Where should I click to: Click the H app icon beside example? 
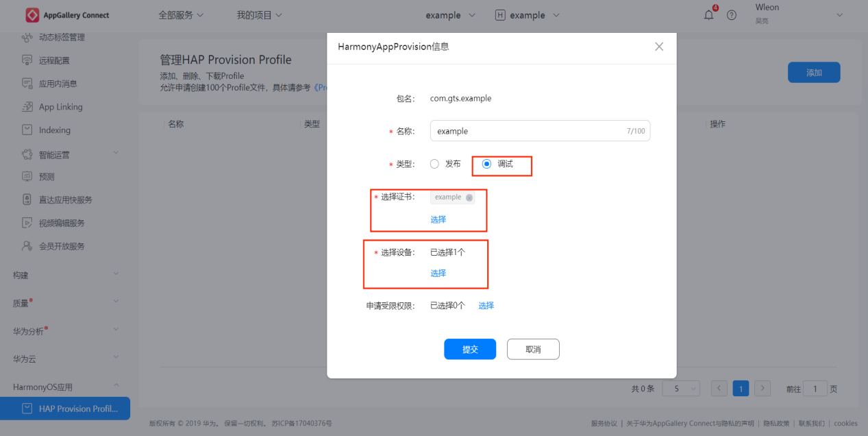click(500, 15)
